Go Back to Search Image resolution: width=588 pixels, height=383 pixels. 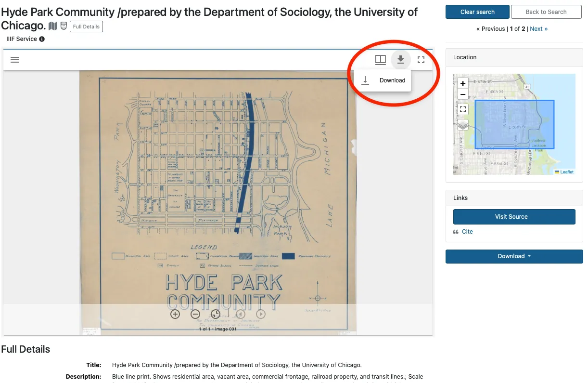(546, 12)
